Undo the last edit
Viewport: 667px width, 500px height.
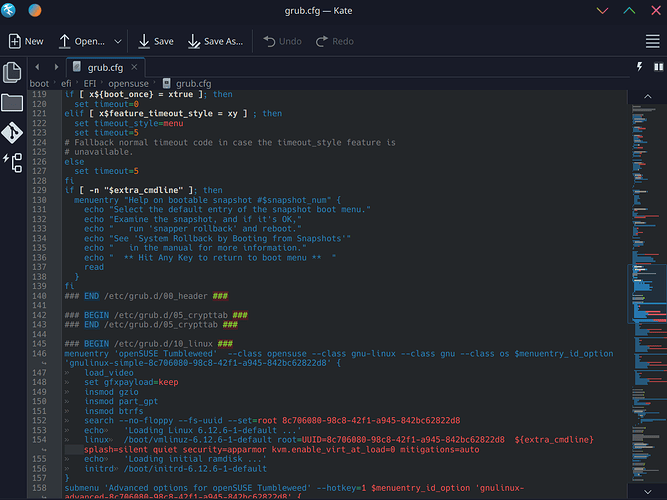(x=282, y=41)
